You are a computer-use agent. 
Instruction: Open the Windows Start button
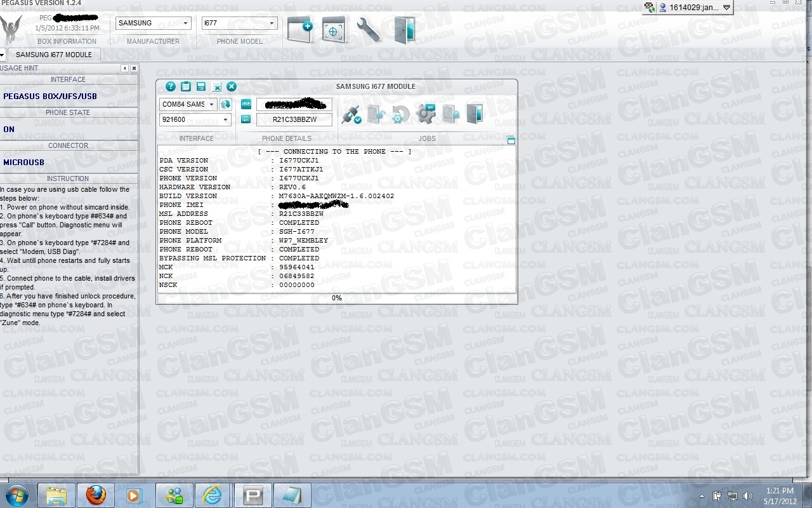click(x=16, y=495)
